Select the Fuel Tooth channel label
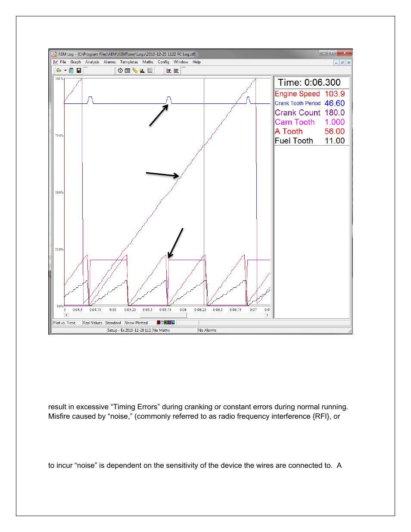Viewport: 411px width, 532px height. (294, 141)
